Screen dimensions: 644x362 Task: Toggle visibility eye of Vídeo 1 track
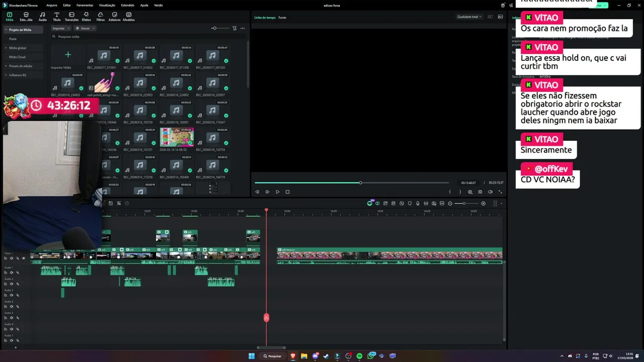23,258
